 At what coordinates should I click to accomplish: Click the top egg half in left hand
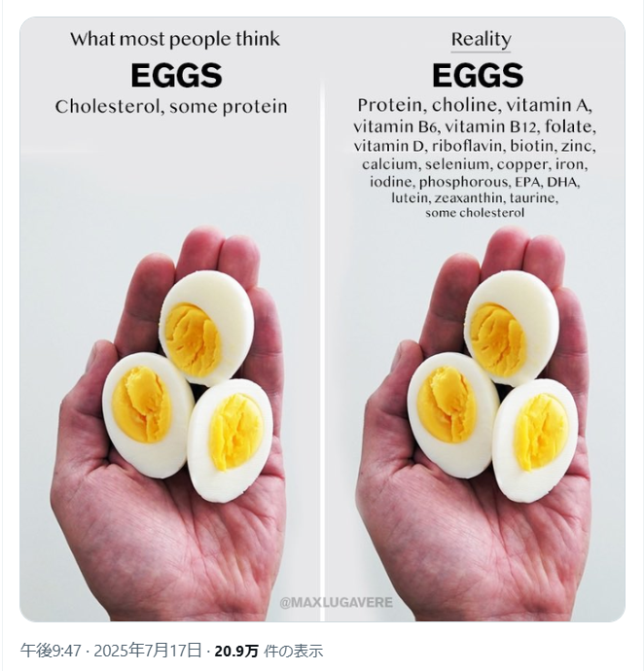[206, 327]
